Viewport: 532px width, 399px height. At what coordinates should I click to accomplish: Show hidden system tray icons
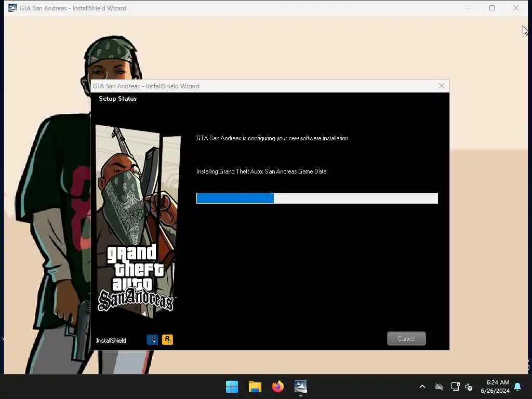(422, 387)
